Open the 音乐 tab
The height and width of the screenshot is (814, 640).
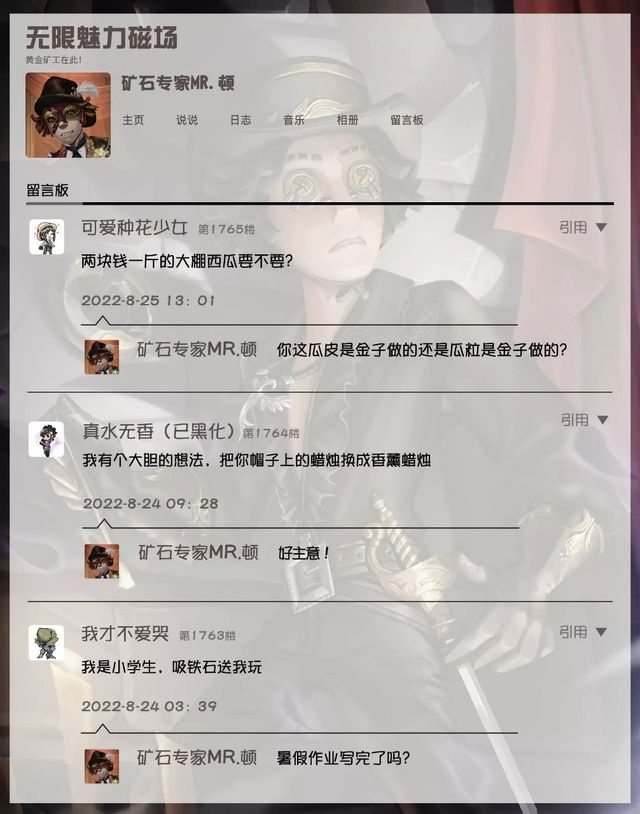294,120
